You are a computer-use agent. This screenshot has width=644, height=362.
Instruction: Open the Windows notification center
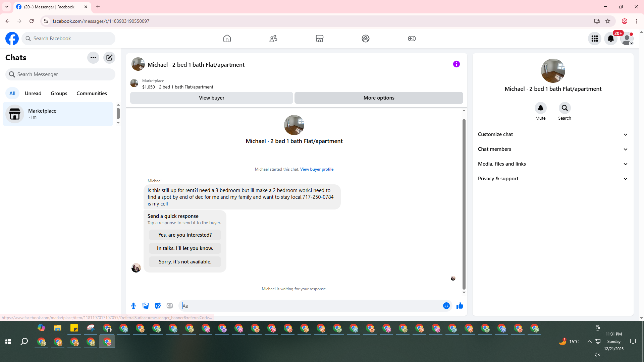pos(633,342)
